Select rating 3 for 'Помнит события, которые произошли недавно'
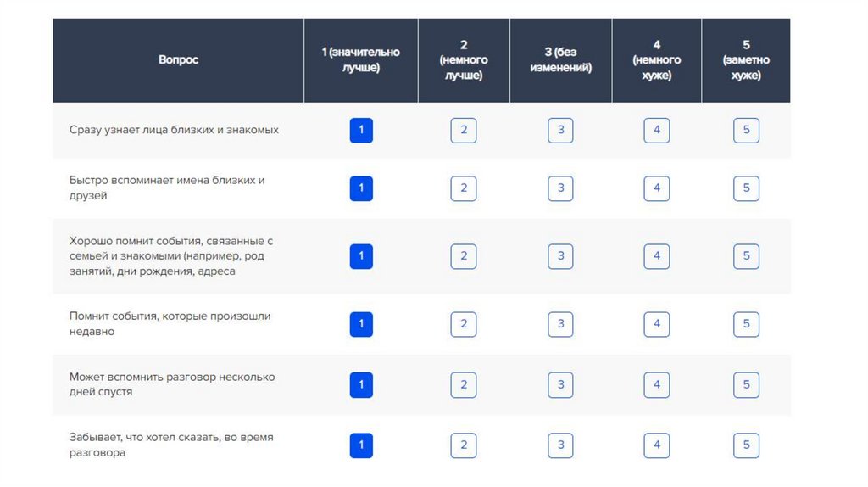Viewport: 868px width, 487px height. point(560,324)
